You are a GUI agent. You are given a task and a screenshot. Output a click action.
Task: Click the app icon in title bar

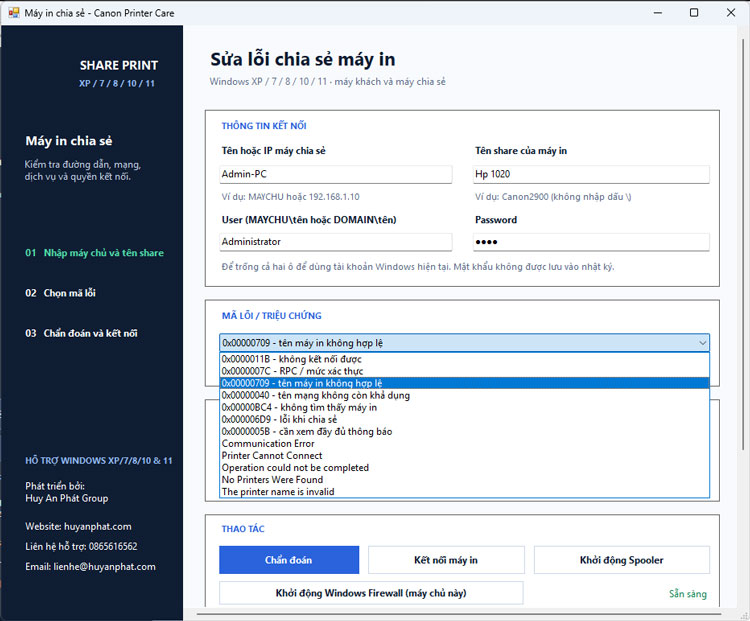coord(14,13)
